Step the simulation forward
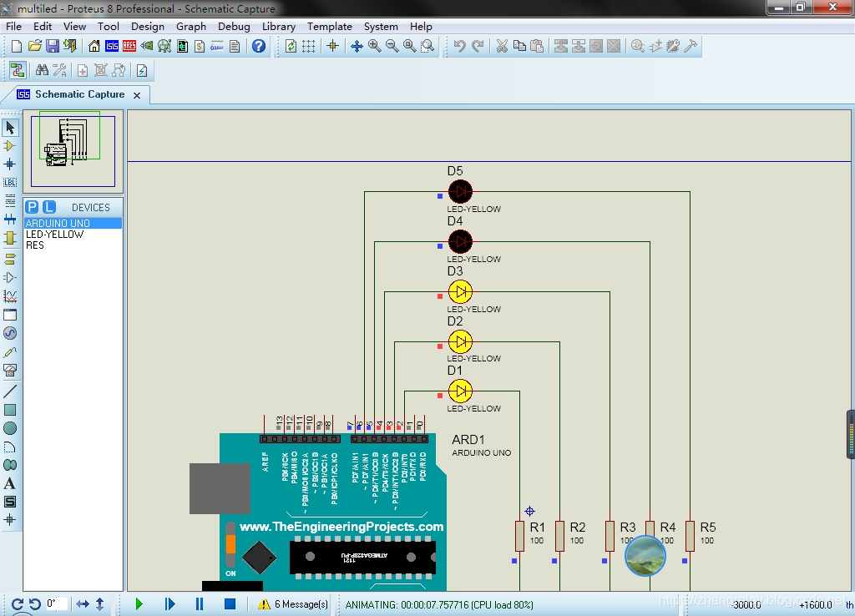This screenshot has height=616, width=855. click(x=169, y=604)
